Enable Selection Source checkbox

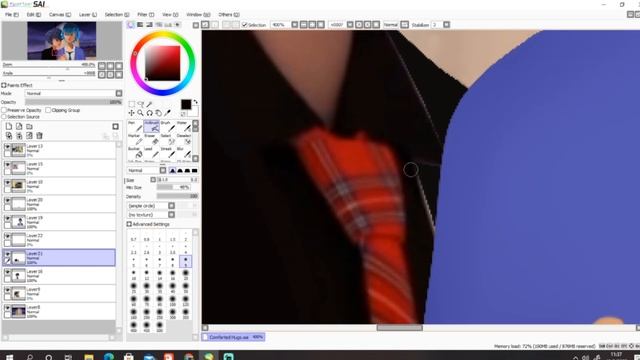tap(4, 117)
